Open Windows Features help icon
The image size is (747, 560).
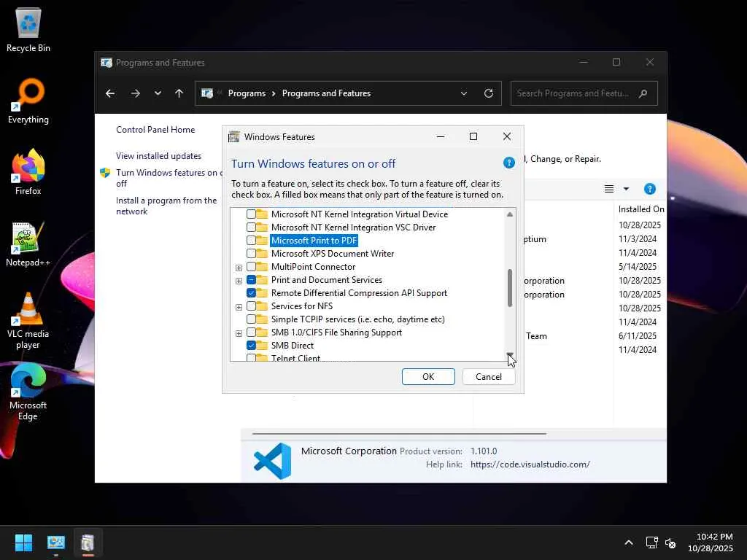point(508,163)
